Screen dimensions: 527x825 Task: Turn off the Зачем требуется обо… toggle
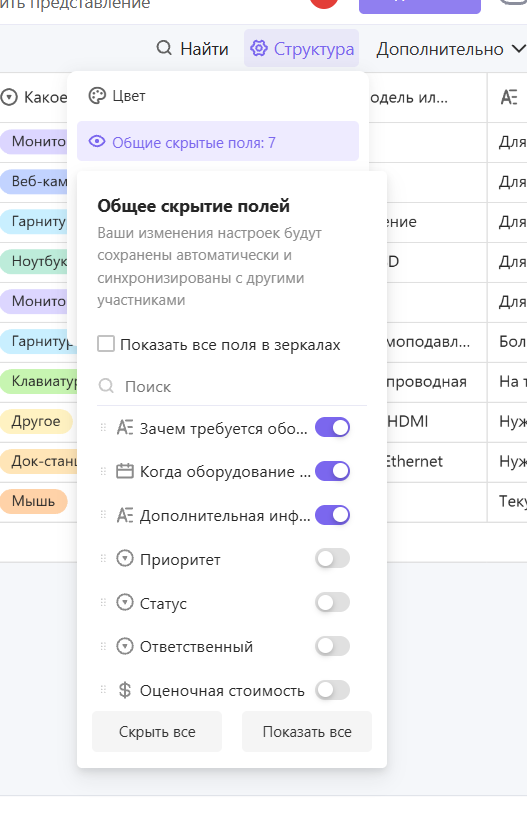pyautogui.click(x=332, y=427)
